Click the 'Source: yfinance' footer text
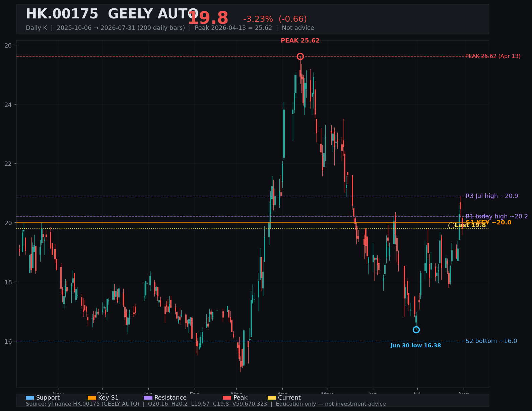This screenshot has height=411, width=532. tap(206, 404)
